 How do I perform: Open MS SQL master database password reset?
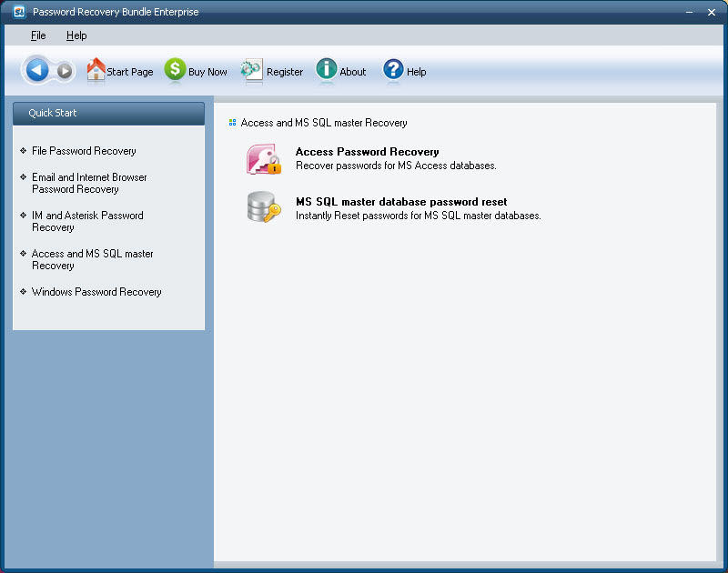401,202
